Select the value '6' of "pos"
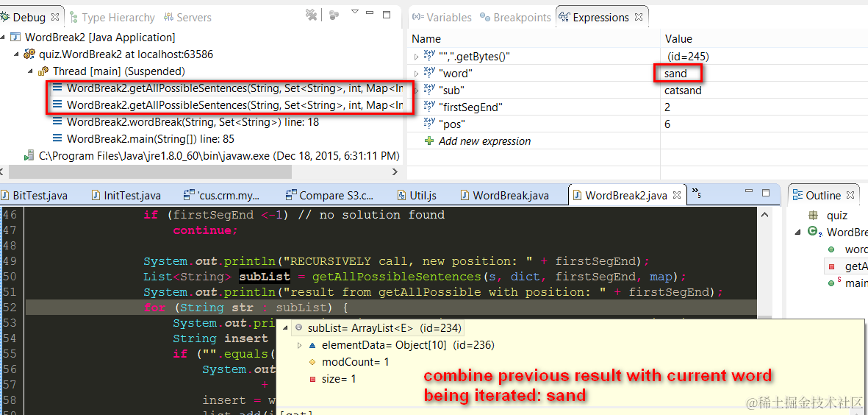The image size is (868, 415). coord(667,124)
